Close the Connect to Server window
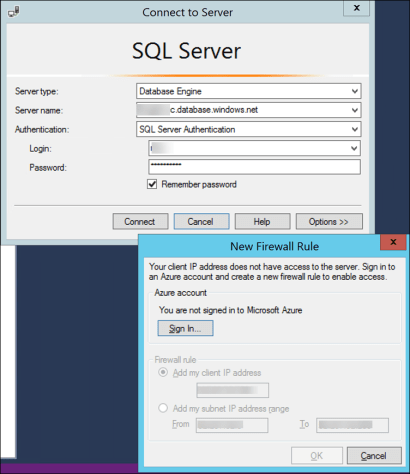410x474 pixels. point(356,8)
